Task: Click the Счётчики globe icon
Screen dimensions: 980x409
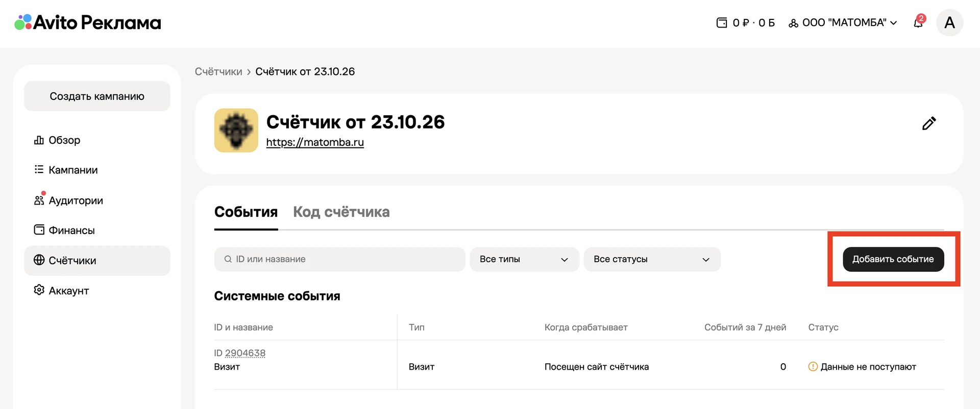Action: click(39, 260)
